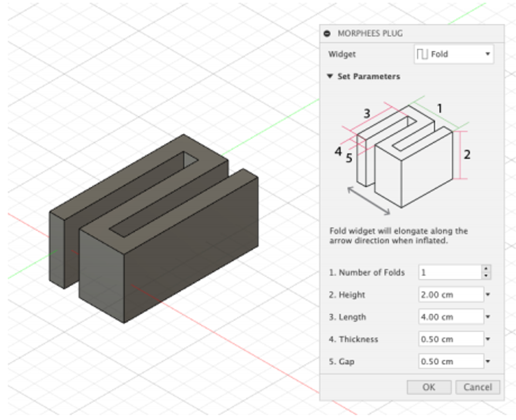
Task: Collapse the MORPHEES PLUG dialog with minus icon
Action: pos(327,33)
